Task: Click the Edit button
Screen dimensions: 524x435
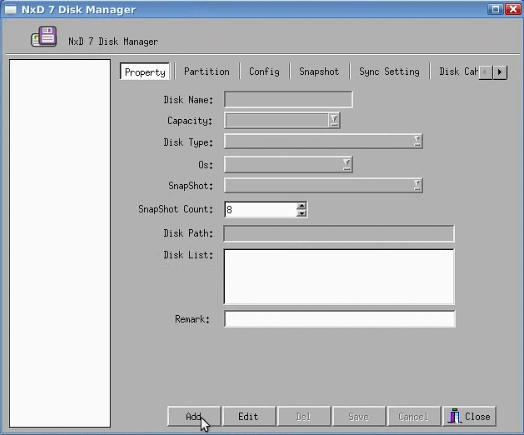Action: [248, 416]
